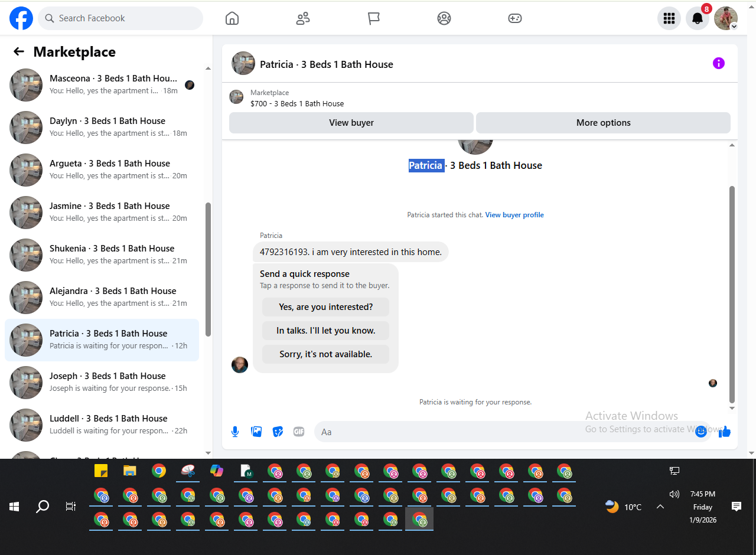Click message '4792316193. i am very interested'
The height and width of the screenshot is (555, 756).
351,252
